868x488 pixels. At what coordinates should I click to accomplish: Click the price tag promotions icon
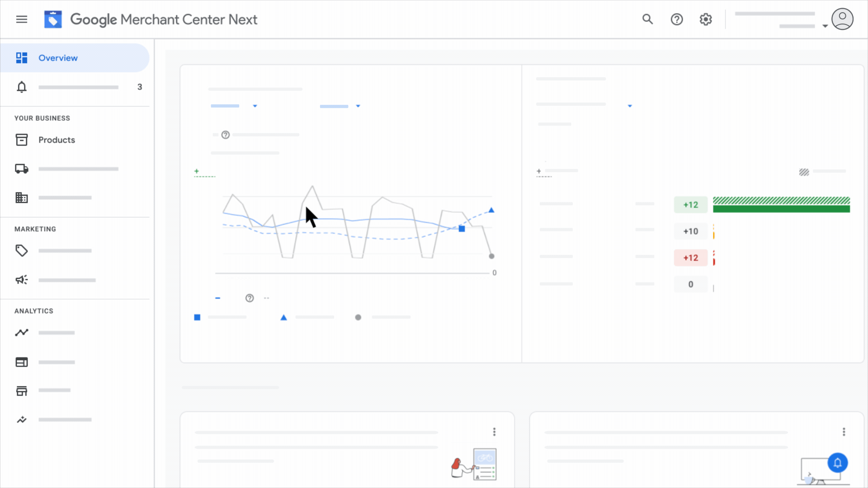22,250
